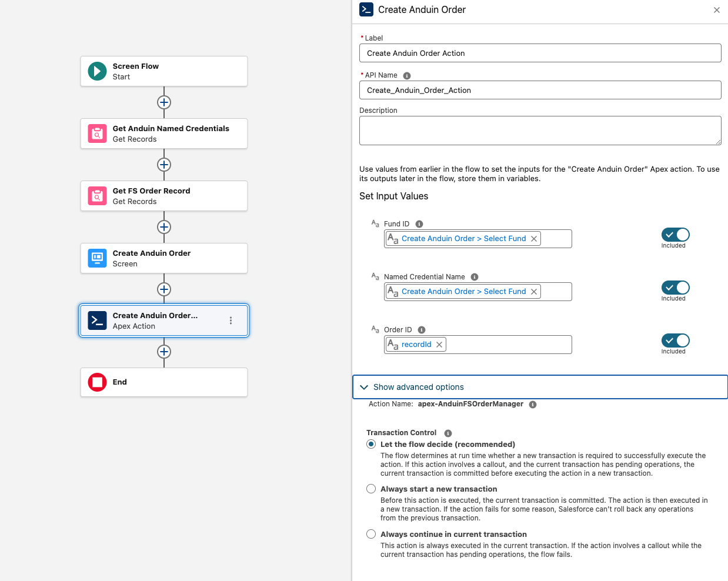Image resolution: width=728 pixels, height=581 pixels.
Task: Collapse Show advanced options section
Action: pos(540,387)
